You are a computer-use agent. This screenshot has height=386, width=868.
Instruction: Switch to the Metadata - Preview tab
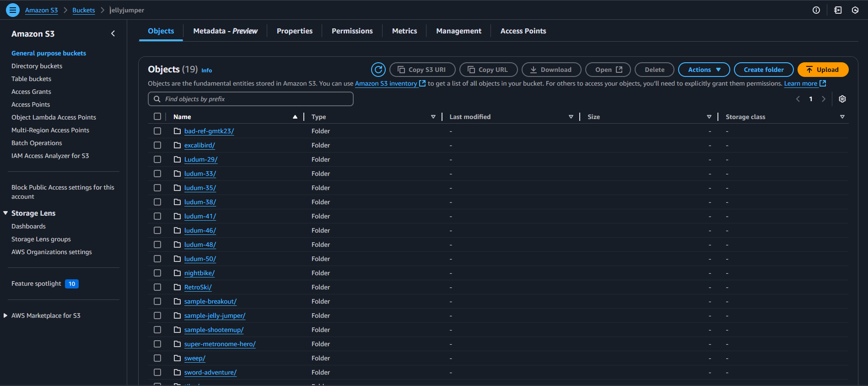225,31
